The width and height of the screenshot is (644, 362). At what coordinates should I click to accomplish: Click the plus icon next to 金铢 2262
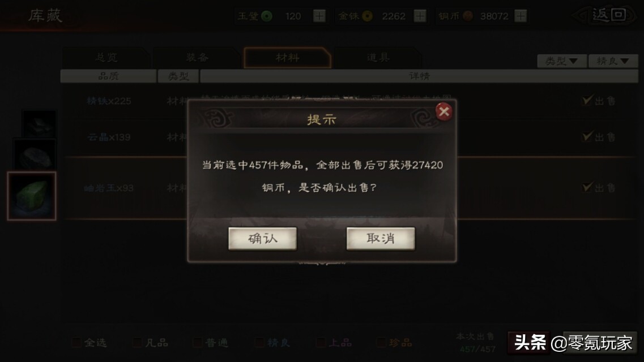click(x=420, y=16)
